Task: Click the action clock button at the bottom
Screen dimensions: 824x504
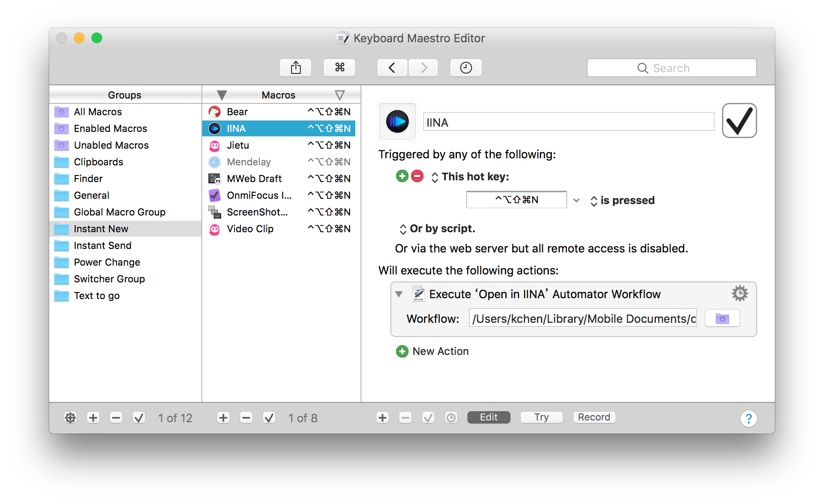Action: [x=451, y=418]
